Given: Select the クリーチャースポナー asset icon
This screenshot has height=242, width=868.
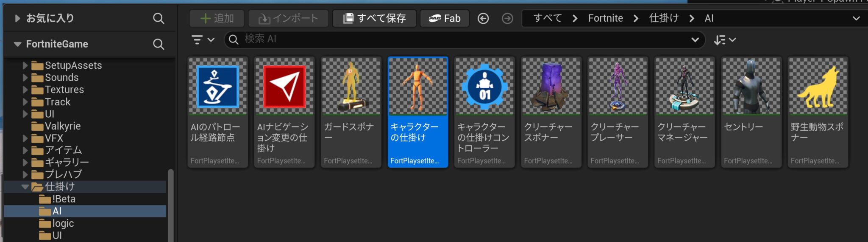Looking at the screenshot, I should [551, 87].
